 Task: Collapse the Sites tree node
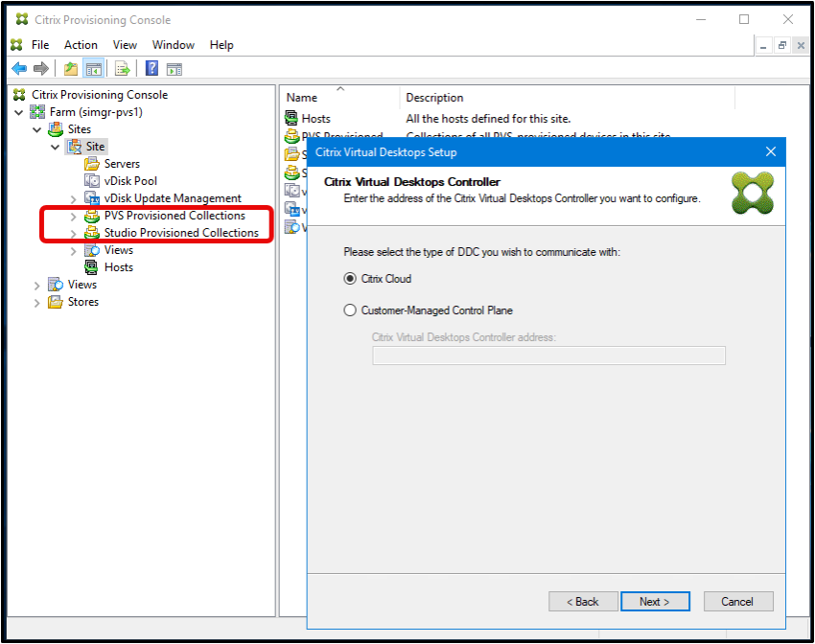38,128
